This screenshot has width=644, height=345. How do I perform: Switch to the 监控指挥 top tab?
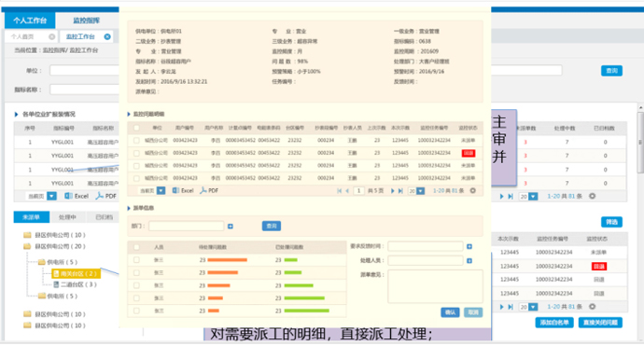click(87, 21)
